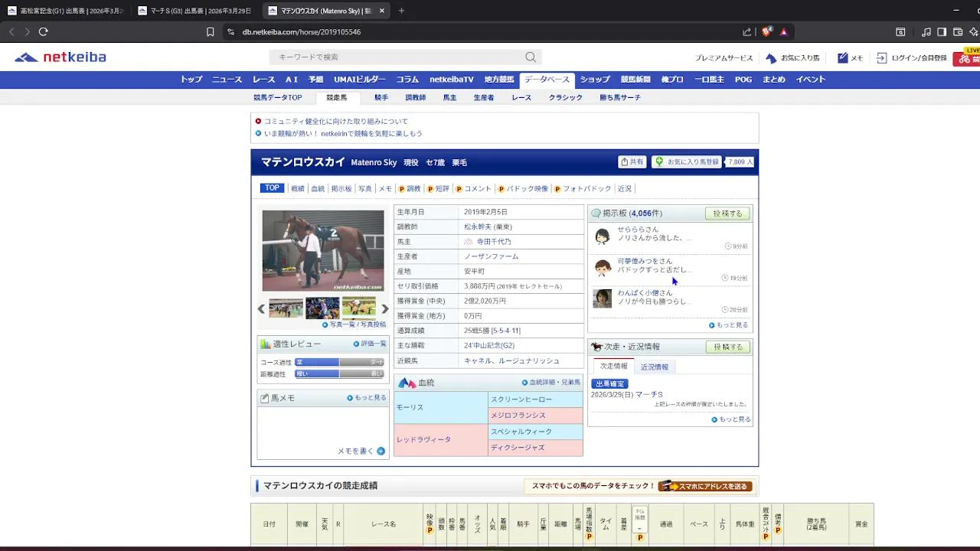Show previous photo thumbnails arrow
The height and width of the screenshot is (551, 980).
pos(261,309)
